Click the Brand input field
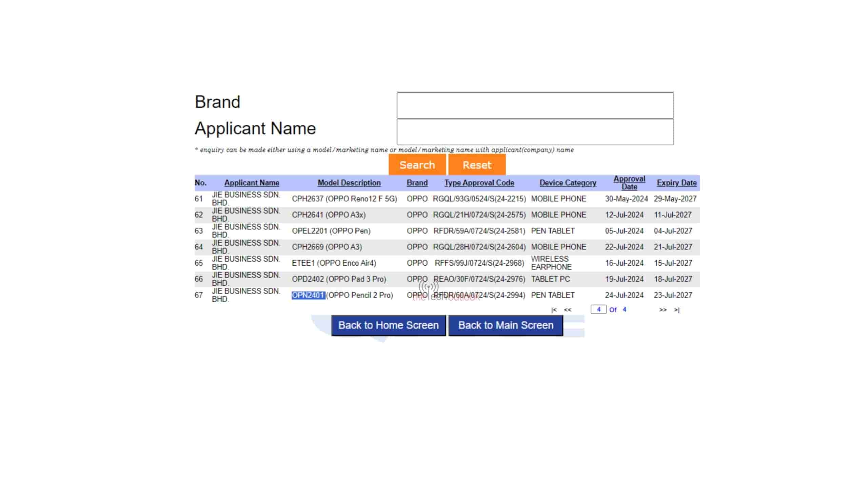Screen dimensions: 868x488 (x=535, y=105)
